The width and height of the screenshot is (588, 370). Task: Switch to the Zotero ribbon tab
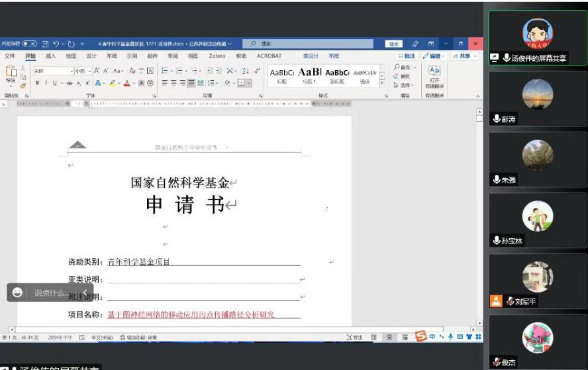point(217,56)
